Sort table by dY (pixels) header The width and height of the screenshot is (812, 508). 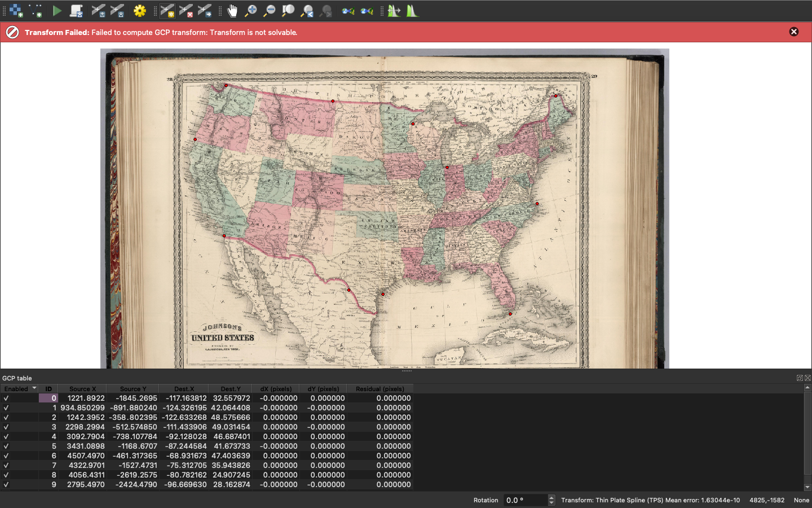pos(323,389)
